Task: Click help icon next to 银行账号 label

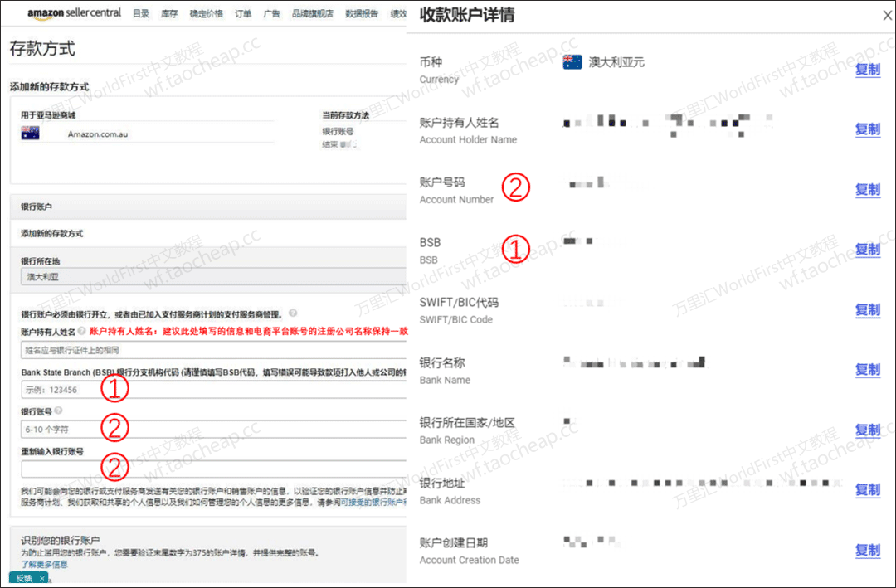Action: [x=58, y=411]
